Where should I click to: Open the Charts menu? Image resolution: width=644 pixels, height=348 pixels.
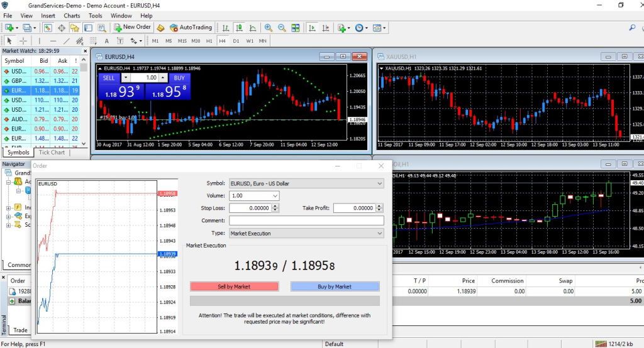(x=72, y=16)
